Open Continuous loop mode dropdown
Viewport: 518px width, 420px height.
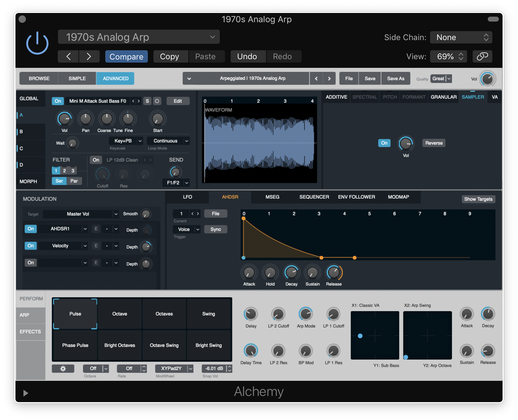[168, 141]
